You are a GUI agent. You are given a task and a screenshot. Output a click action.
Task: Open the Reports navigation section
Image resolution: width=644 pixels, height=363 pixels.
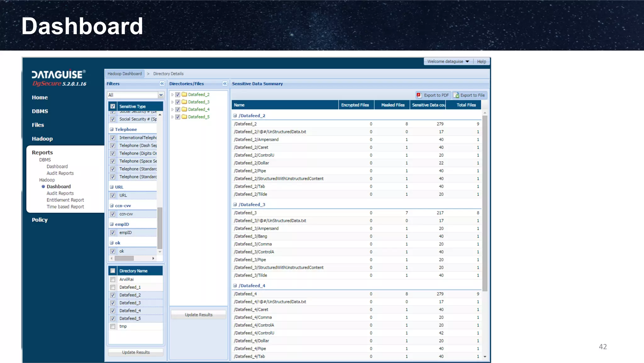[42, 152]
